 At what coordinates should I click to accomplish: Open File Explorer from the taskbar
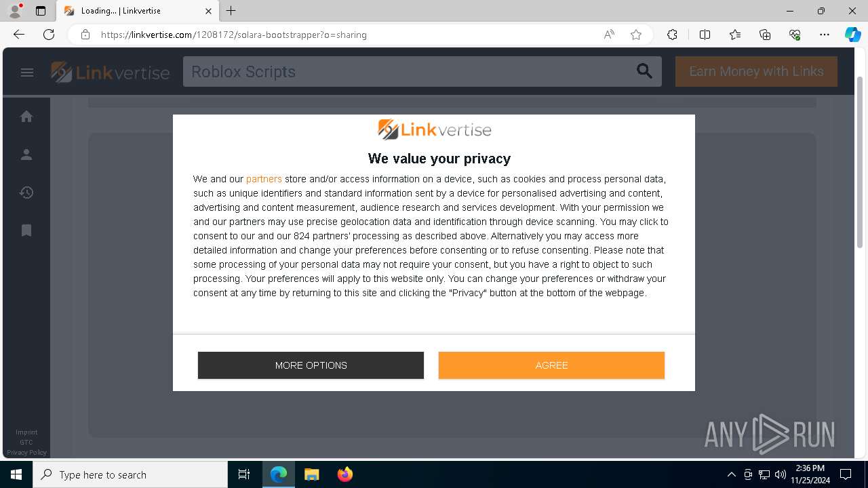(311, 474)
